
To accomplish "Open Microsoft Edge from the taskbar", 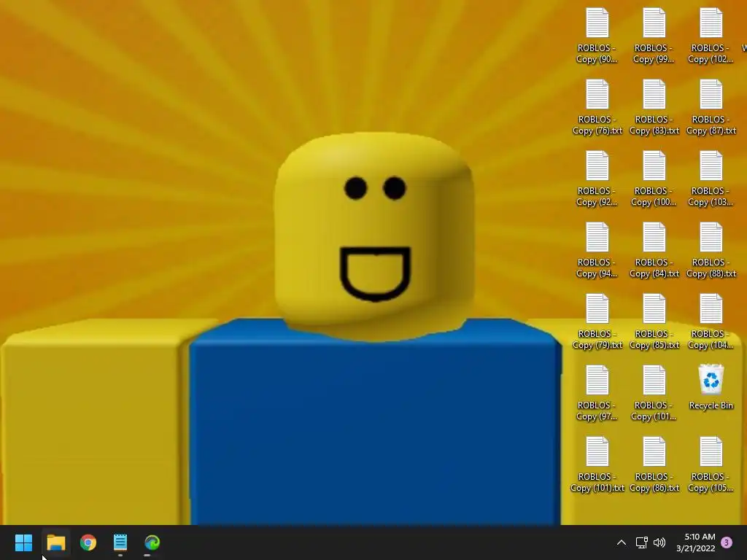I will click(x=152, y=542).
